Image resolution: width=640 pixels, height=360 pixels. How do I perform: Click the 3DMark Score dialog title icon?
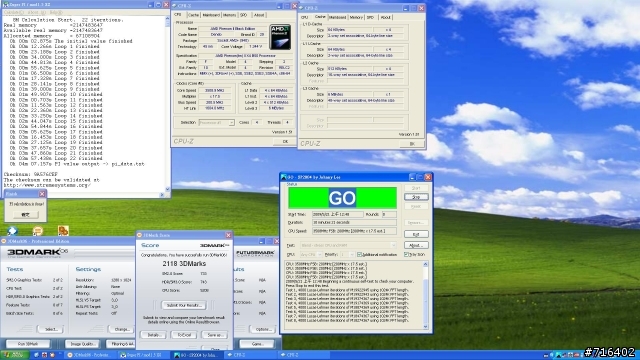139,235
